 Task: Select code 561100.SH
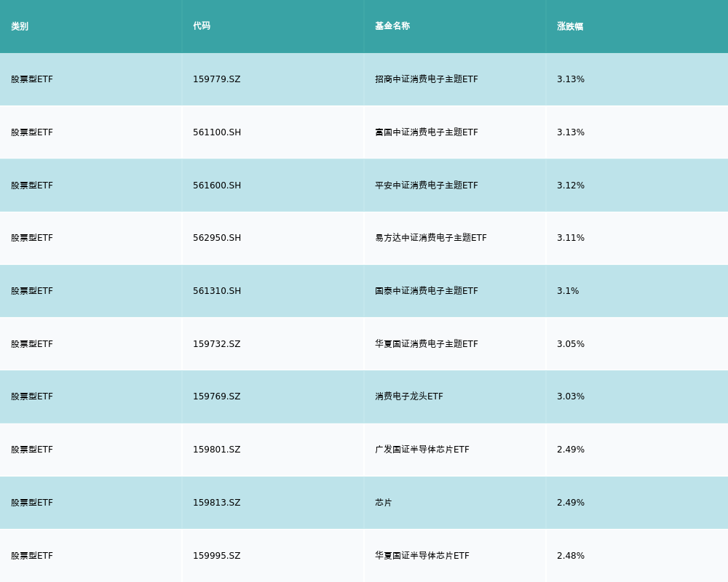coord(217,132)
